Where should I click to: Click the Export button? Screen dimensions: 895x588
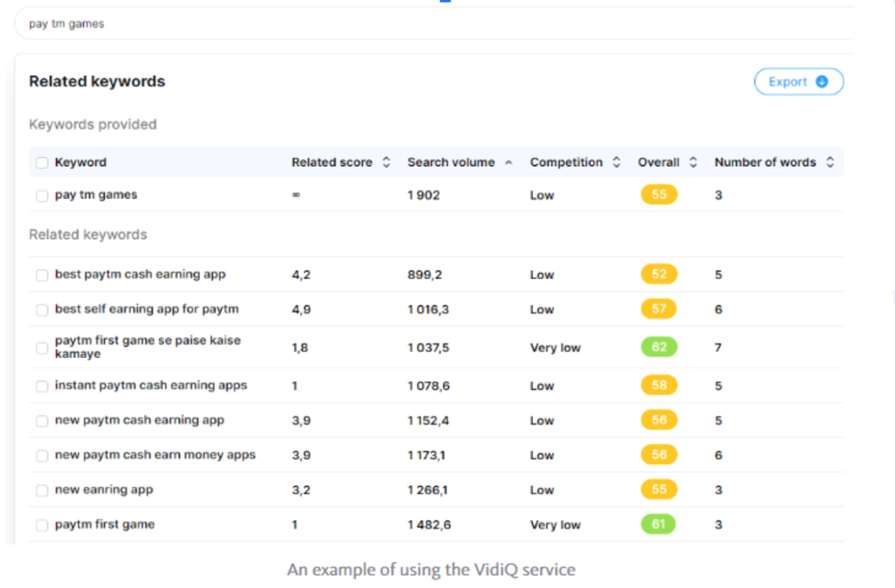(798, 82)
